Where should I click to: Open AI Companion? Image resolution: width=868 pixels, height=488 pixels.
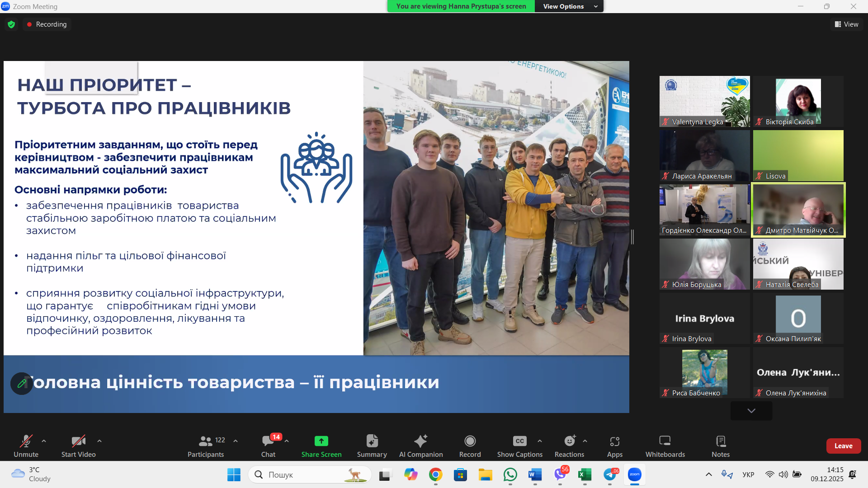coord(421,446)
